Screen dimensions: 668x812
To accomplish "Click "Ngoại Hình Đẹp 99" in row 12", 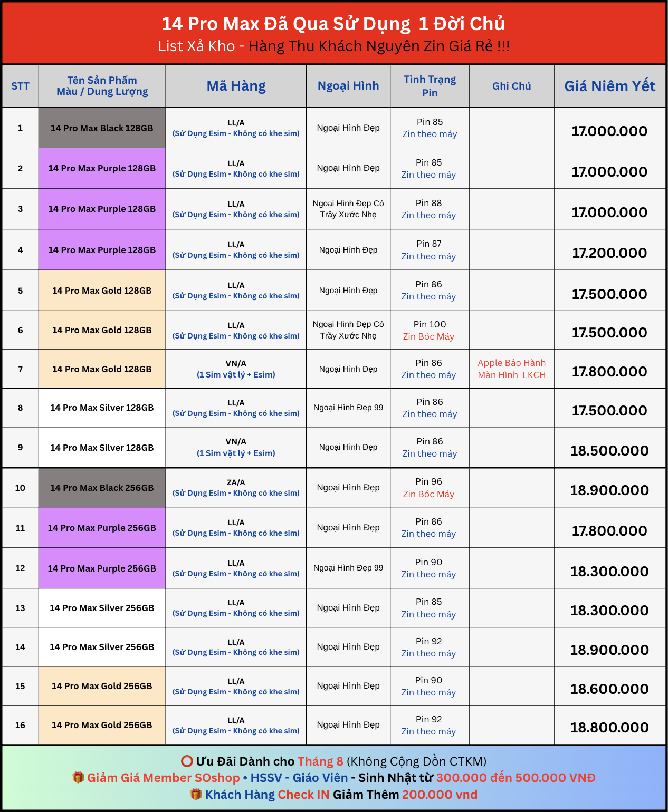I will [x=348, y=568].
